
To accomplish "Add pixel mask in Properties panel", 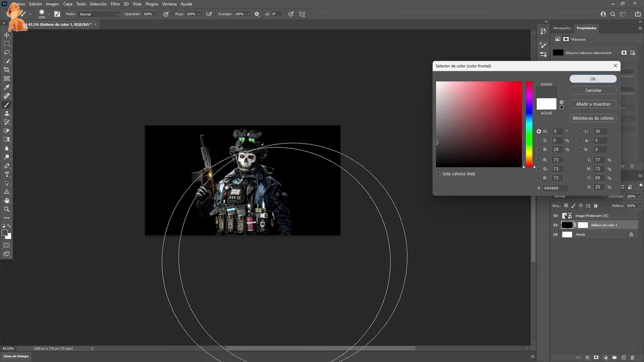I will [x=624, y=52].
